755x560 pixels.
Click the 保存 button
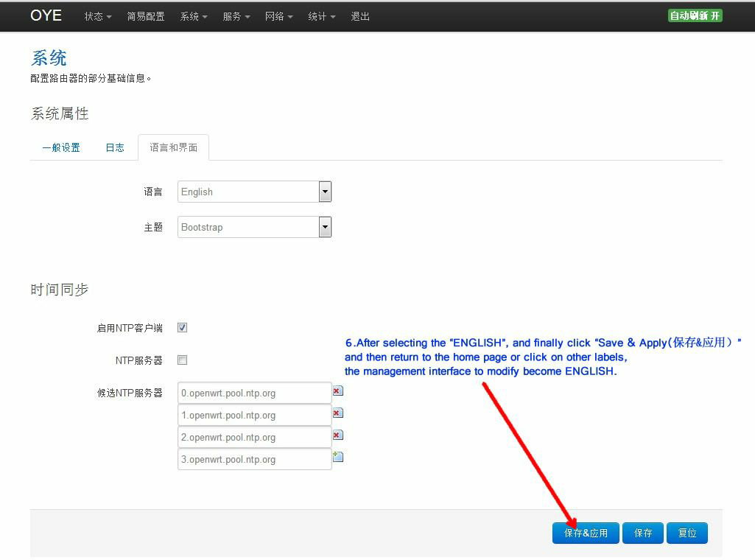[643, 533]
